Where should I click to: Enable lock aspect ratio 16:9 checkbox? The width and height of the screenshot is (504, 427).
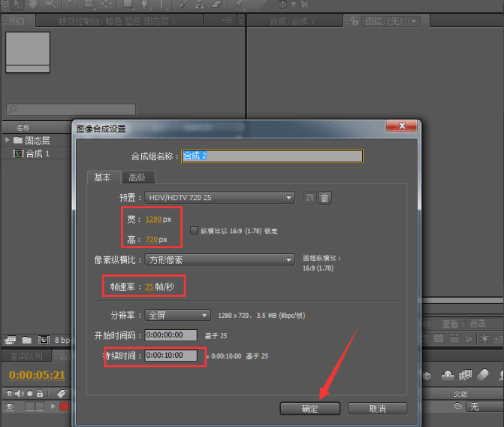tap(194, 230)
